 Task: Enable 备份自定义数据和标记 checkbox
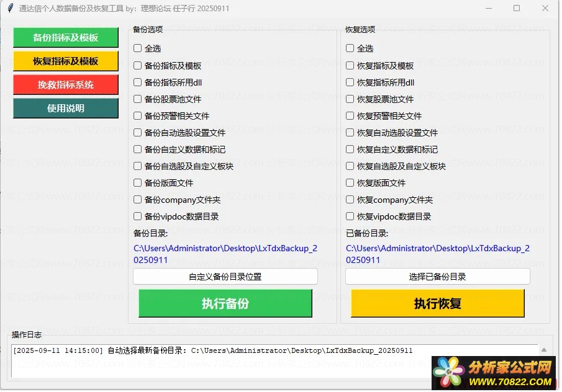point(138,149)
